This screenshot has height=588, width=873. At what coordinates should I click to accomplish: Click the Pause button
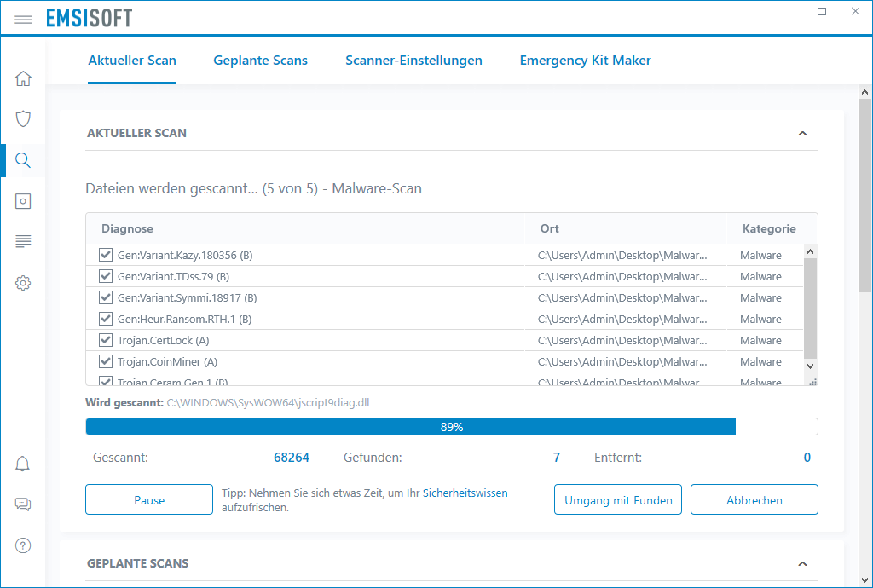click(x=149, y=499)
